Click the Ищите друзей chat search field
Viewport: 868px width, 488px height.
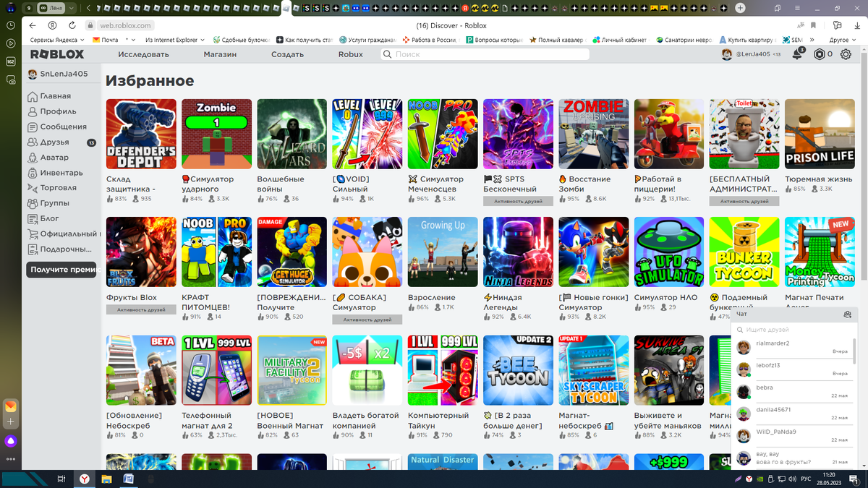794,329
